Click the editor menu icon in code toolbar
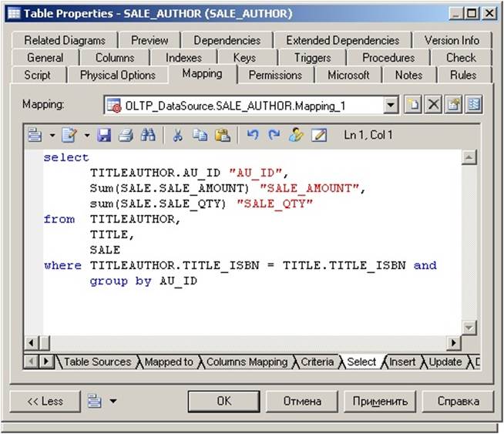 click(x=35, y=135)
